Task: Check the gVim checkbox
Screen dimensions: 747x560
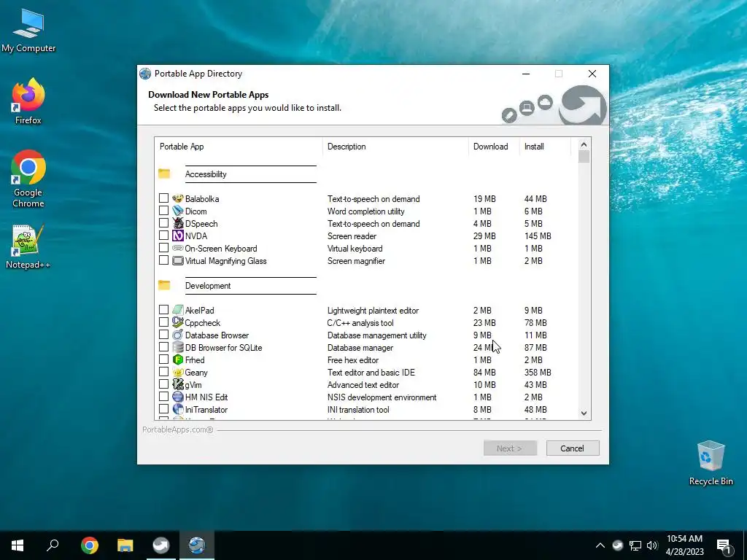Action: 163,384
